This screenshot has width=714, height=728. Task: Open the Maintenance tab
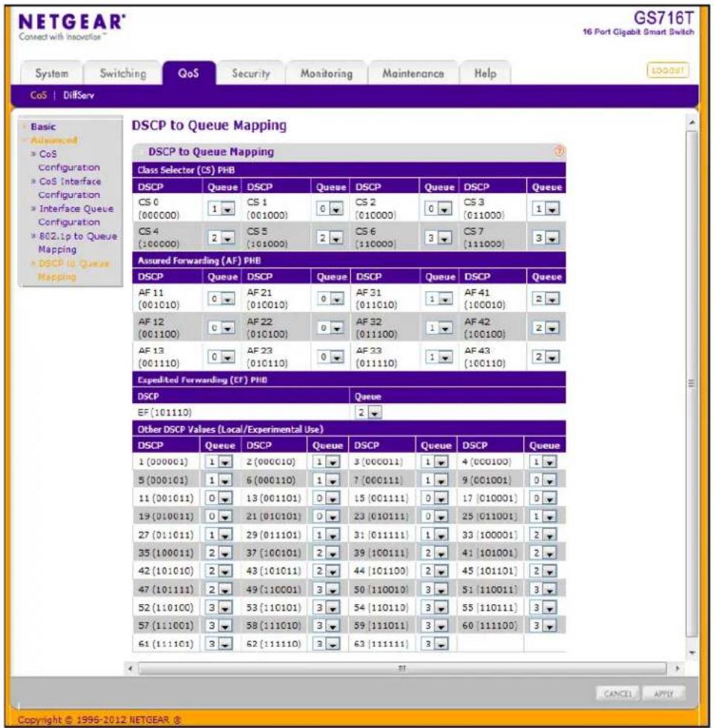pos(413,73)
